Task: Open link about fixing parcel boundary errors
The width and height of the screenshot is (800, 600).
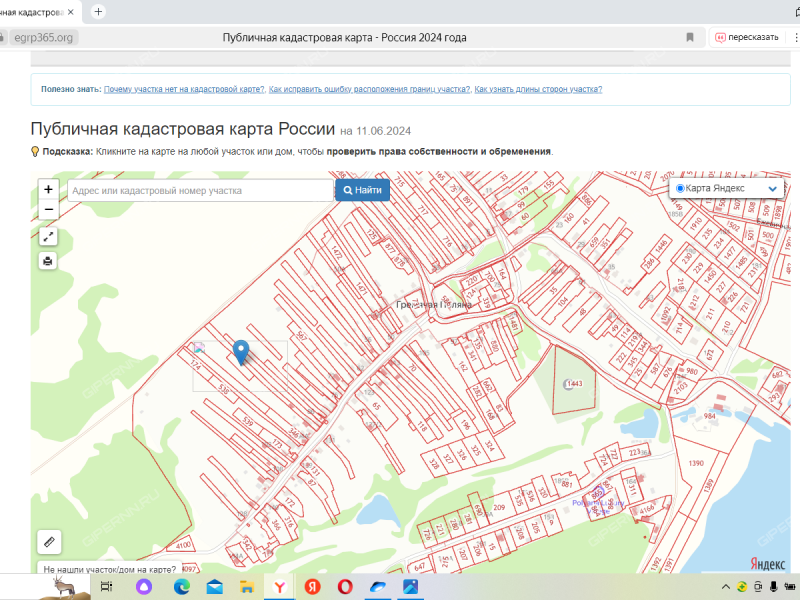Action: point(369,89)
